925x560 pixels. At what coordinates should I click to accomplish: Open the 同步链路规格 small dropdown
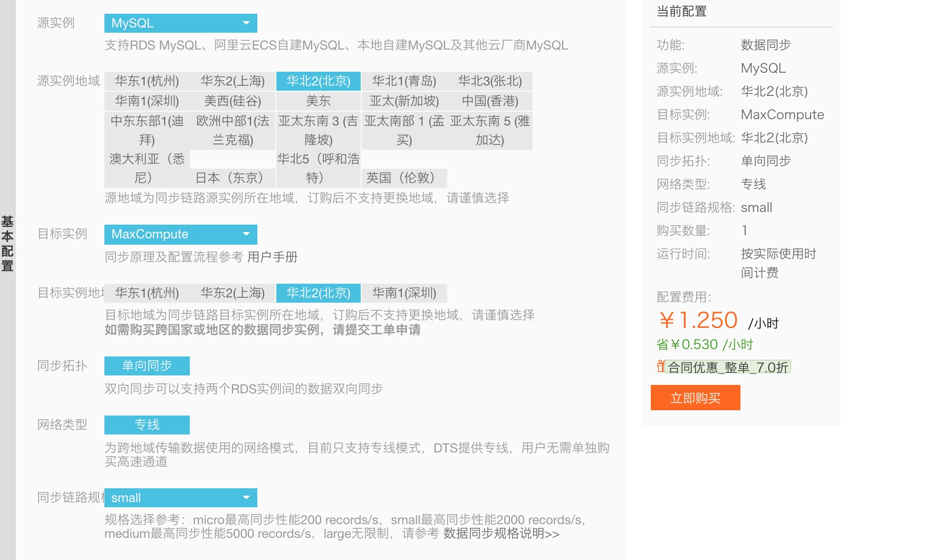(180, 498)
